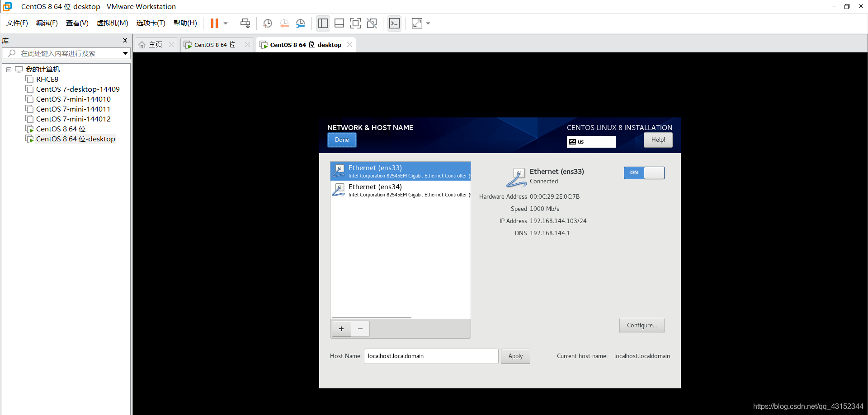Click the device list horizontal scrollbar

click(x=372, y=317)
